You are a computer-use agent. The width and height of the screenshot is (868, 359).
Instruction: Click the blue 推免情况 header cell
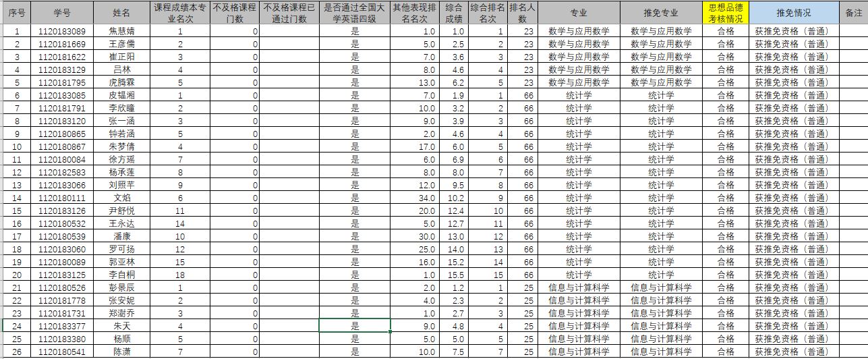click(x=793, y=13)
